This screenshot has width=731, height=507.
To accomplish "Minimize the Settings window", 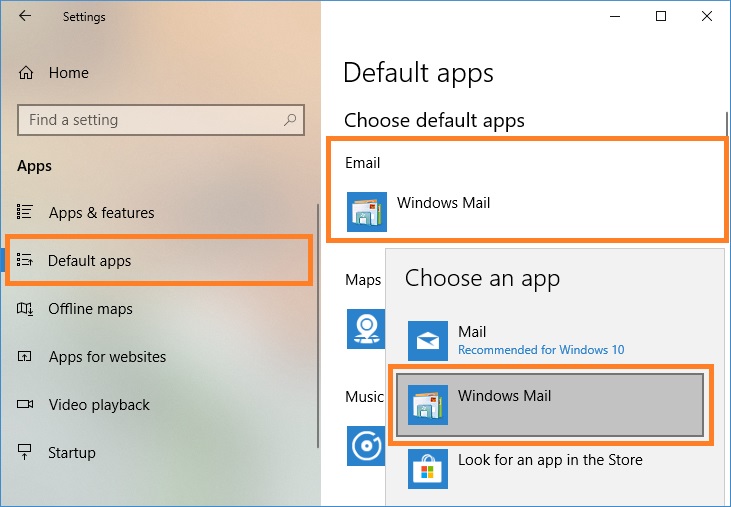I will [x=615, y=16].
